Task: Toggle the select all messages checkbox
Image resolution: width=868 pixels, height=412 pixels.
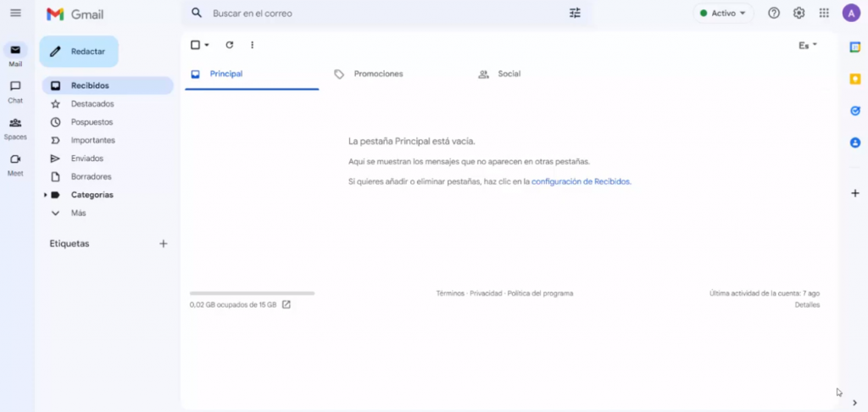Action: pyautogui.click(x=195, y=45)
